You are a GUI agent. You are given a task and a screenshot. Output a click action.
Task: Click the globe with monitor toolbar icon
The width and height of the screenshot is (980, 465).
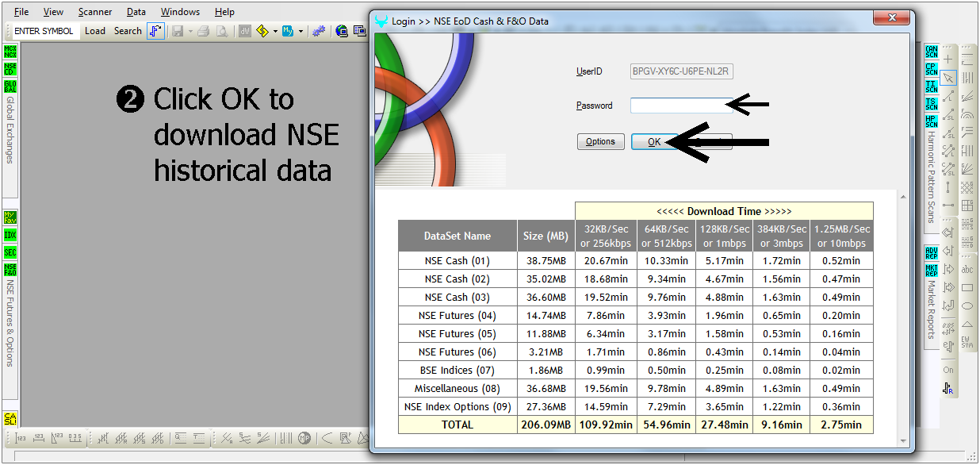(342, 31)
